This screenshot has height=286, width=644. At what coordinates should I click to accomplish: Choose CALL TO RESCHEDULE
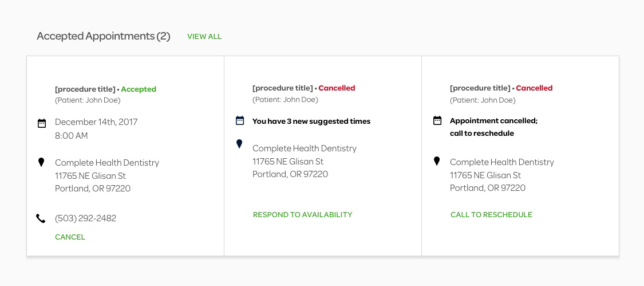(491, 215)
